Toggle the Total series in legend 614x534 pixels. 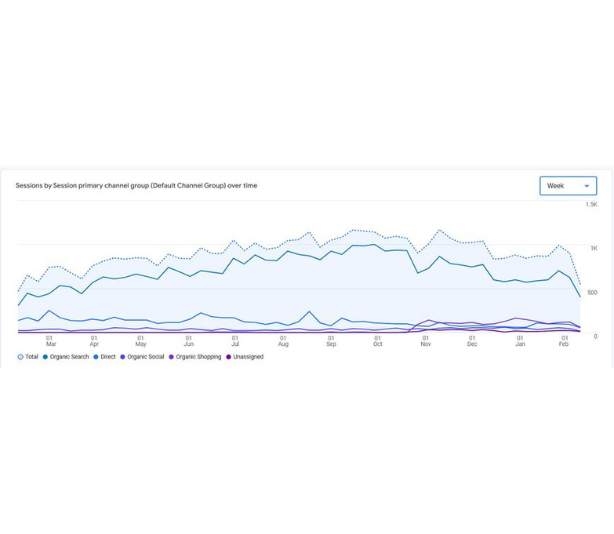point(32,357)
